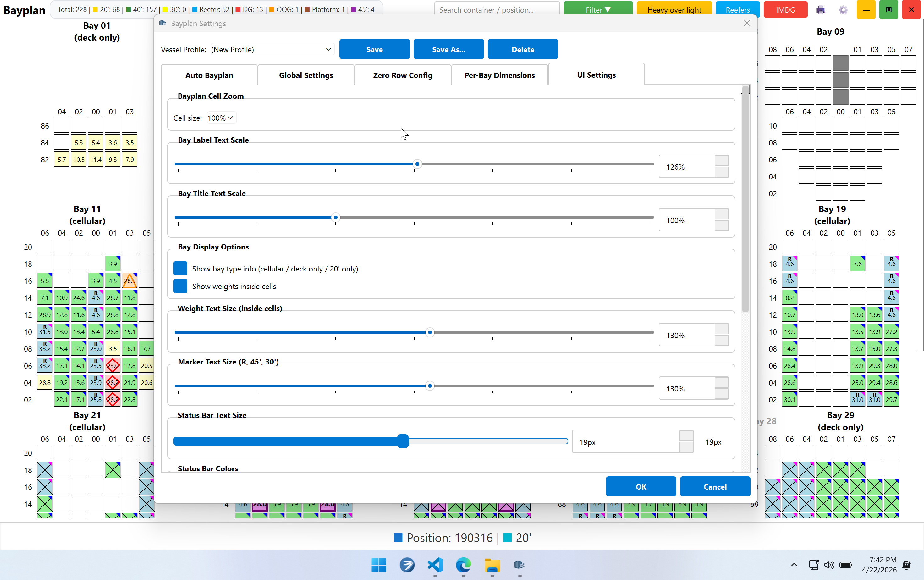Viewport: 924px width, 580px height.
Task: Click the Reefers button
Action: click(738, 10)
